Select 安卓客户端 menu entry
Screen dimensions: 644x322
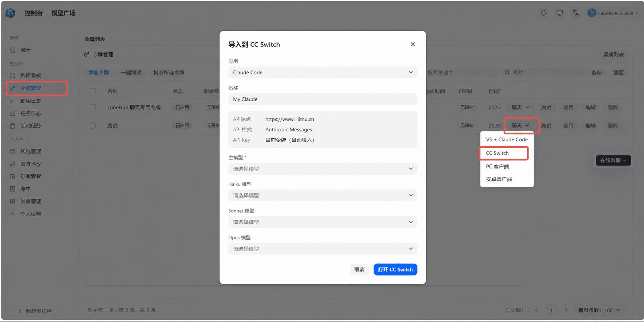[507, 179]
